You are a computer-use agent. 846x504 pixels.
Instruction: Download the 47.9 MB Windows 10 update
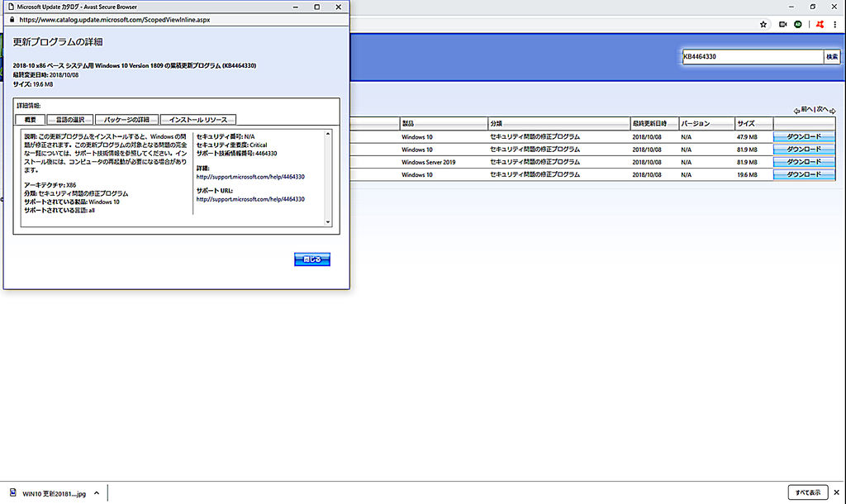click(803, 137)
